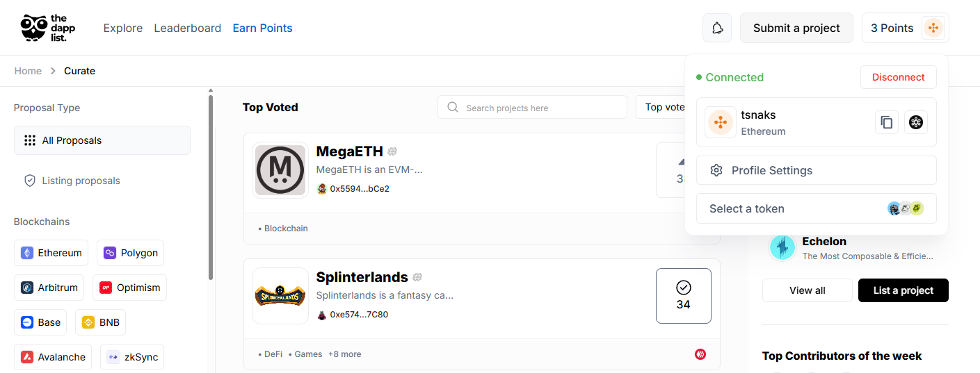This screenshot has width=980, height=373.
Task: Click the red Disconnect button
Action: 899,77
